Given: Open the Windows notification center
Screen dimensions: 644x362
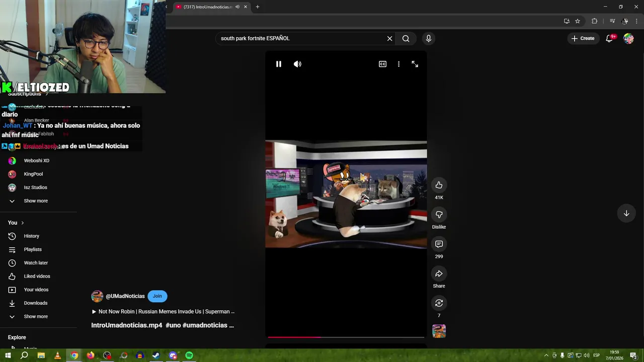Looking at the screenshot, I should [x=633, y=355].
